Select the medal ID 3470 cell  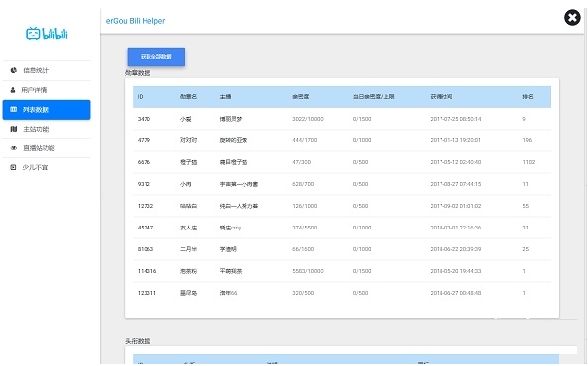(x=144, y=119)
